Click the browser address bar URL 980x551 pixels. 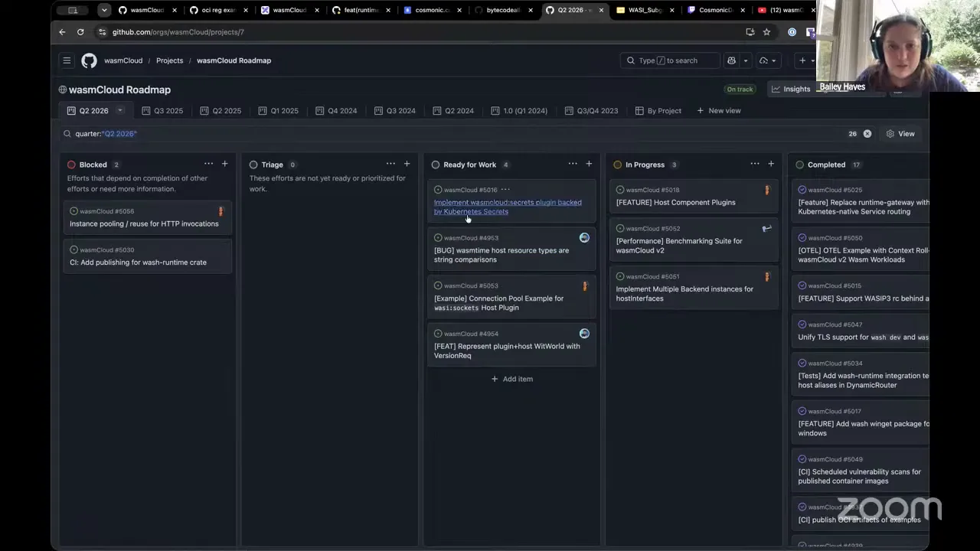tap(178, 32)
